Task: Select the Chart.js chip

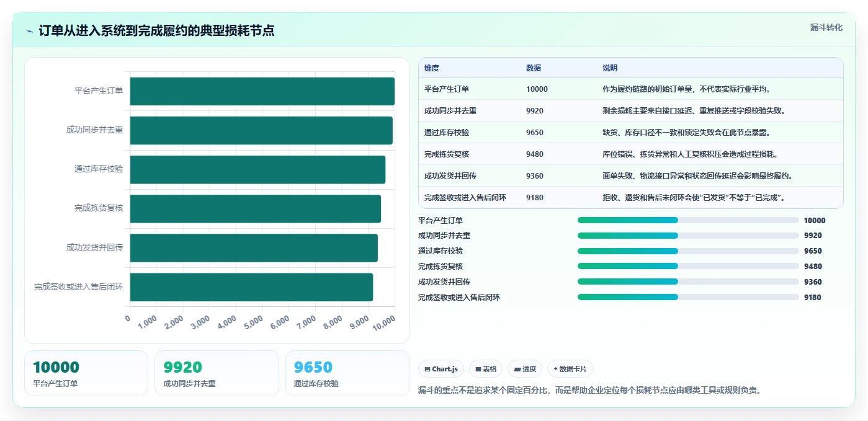Action: pyautogui.click(x=441, y=369)
